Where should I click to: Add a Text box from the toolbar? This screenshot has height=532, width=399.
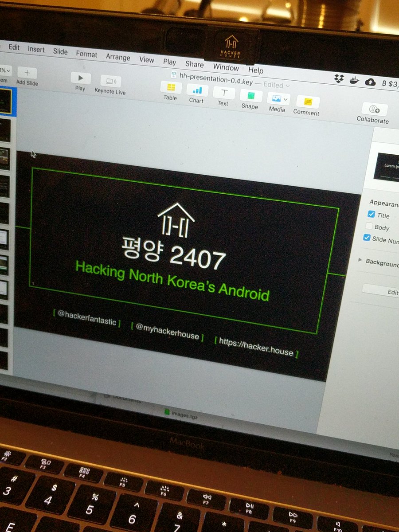224,93
